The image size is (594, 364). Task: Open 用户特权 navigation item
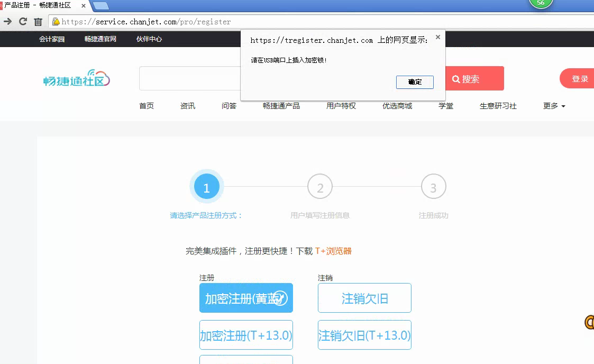pos(341,106)
